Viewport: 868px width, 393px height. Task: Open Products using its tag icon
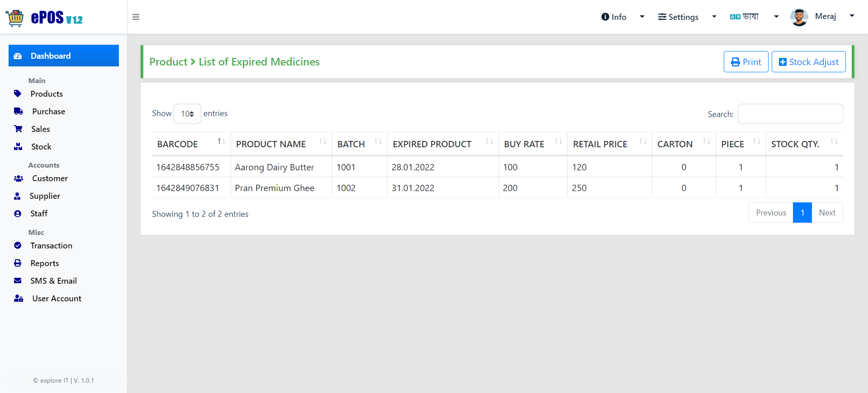(x=18, y=94)
